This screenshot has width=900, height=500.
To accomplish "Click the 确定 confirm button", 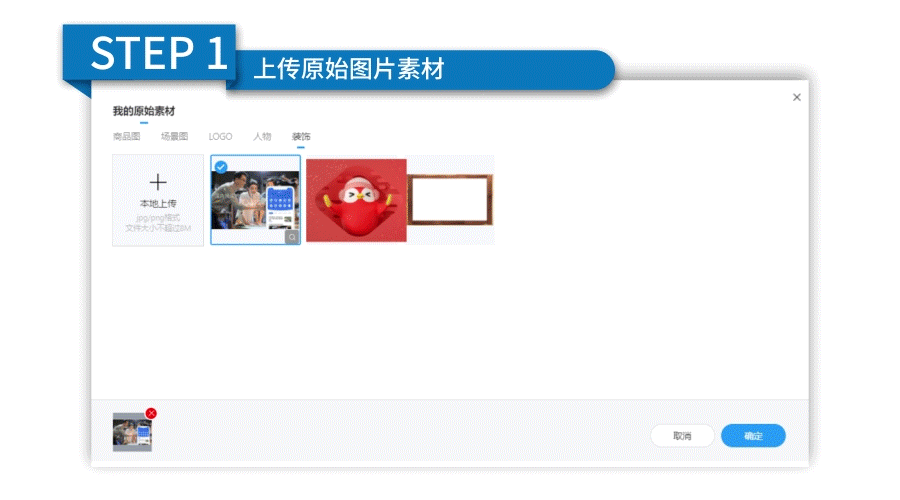I will pyautogui.click(x=753, y=436).
